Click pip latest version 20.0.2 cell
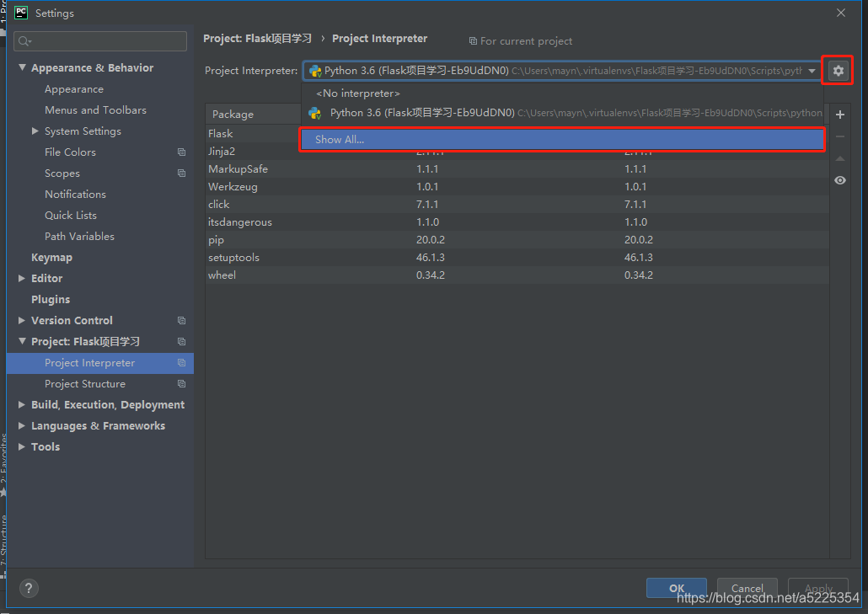Viewport: 868px width, 614px height. (639, 239)
